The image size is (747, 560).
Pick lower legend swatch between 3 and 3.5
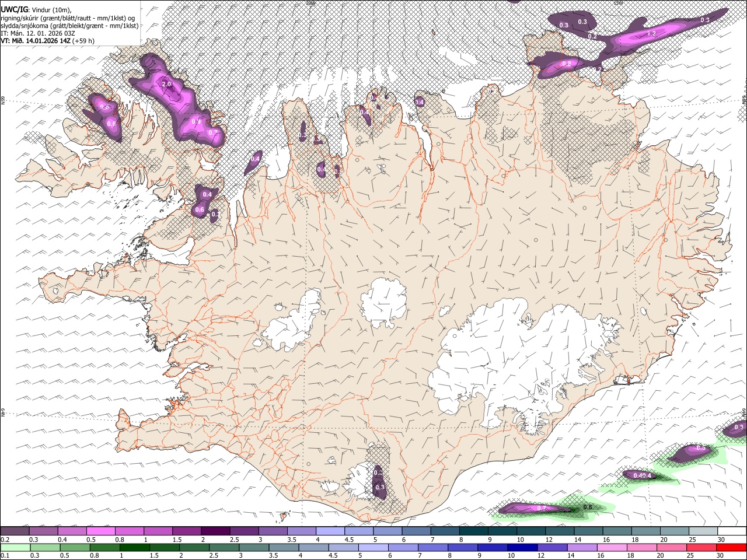pos(254,547)
